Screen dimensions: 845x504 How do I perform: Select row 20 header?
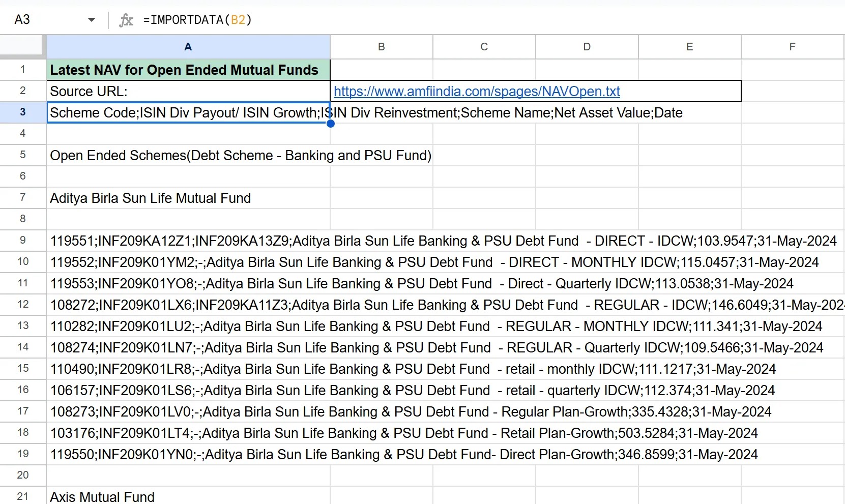point(23,476)
